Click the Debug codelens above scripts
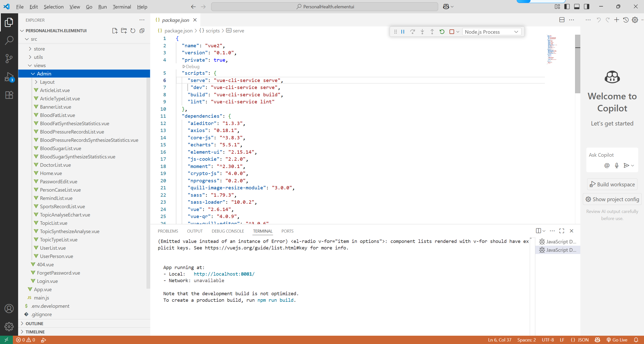This screenshot has width=644, height=344. tap(191, 67)
